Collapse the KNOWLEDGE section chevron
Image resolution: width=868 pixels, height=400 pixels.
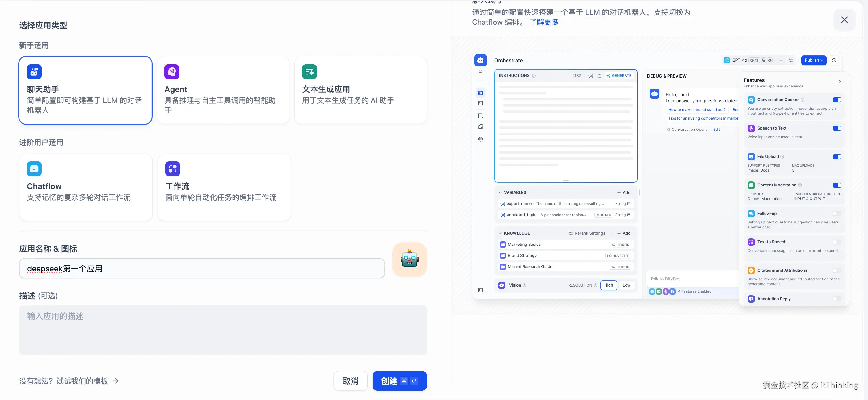[500, 233]
